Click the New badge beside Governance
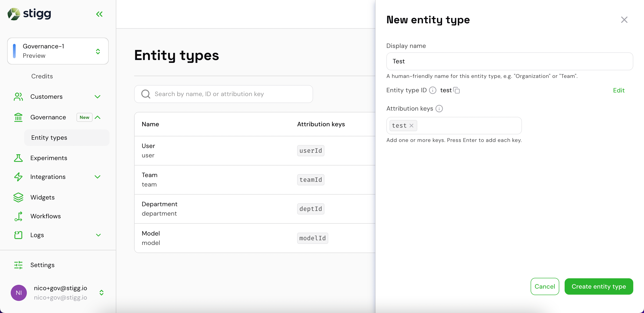The height and width of the screenshot is (313, 644). [84, 117]
